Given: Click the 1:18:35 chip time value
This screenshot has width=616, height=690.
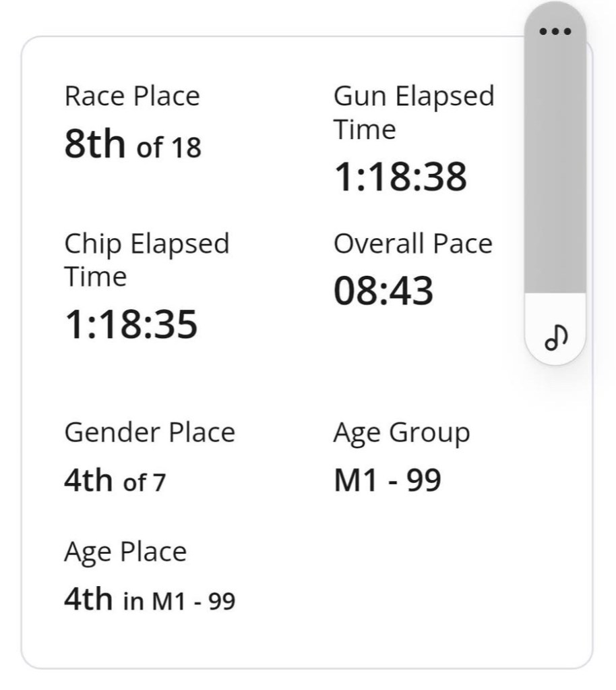Looking at the screenshot, I should (x=131, y=324).
